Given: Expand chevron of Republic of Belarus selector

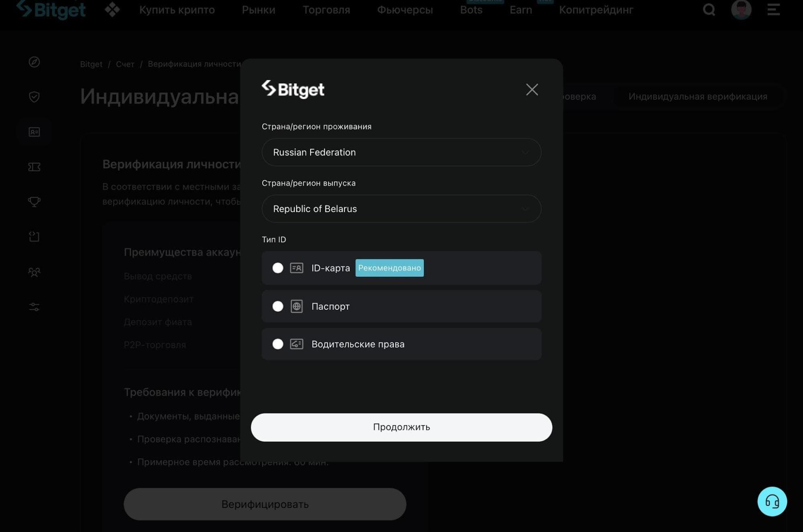Looking at the screenshot, I should click(x=525, y=209).
